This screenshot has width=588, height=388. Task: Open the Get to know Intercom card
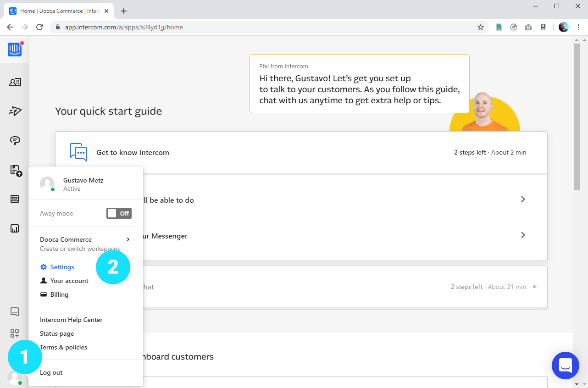point(301,152)
